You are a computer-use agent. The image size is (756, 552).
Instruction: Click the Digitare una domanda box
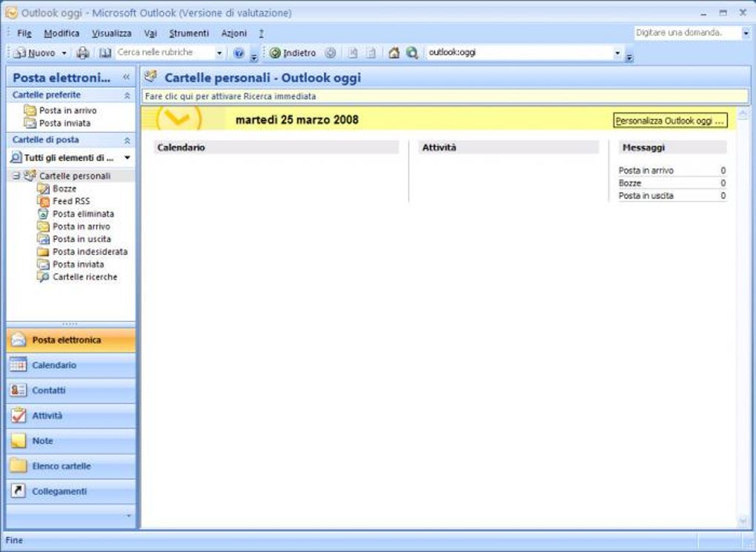pyautogui.click(x=686, y=33)
